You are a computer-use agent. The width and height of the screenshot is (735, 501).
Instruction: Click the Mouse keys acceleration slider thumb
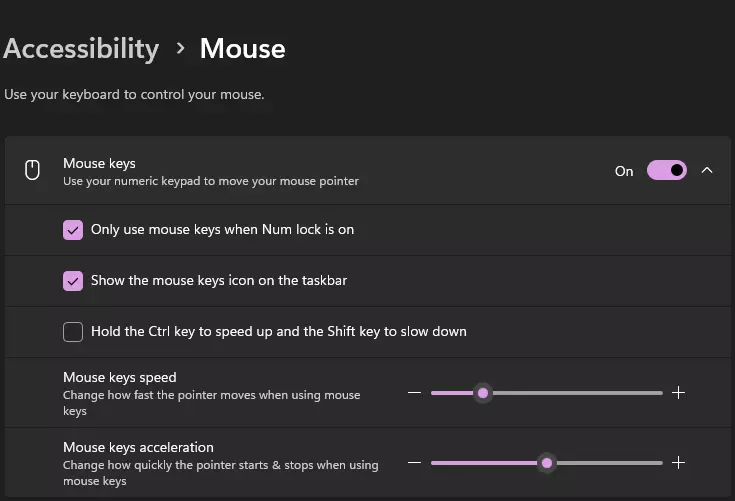[x=546, y=463]
